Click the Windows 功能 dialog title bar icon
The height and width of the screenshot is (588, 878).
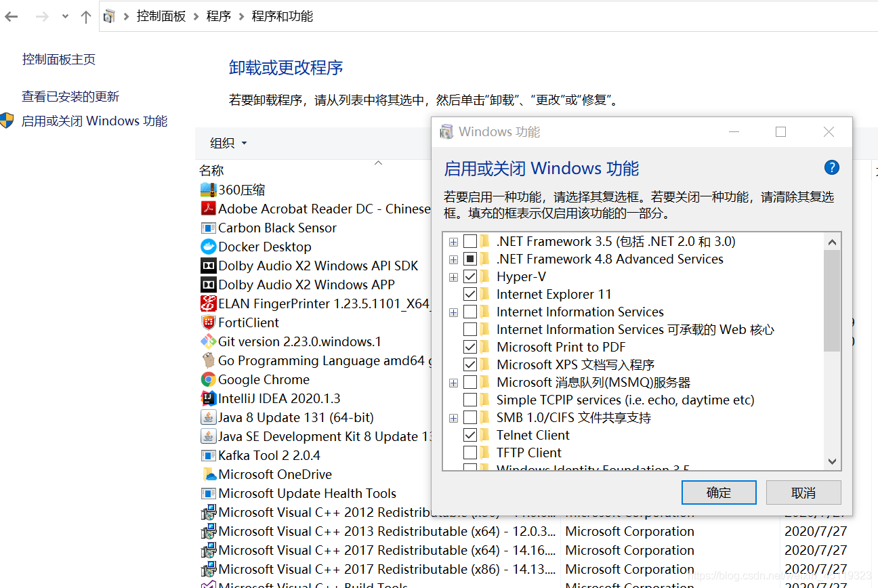(446, 132)
